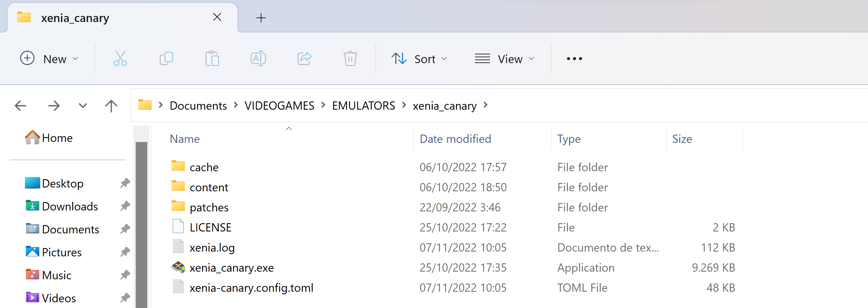Click pin icon next to Documents
The image size is (868, 308).
[125, 229]
